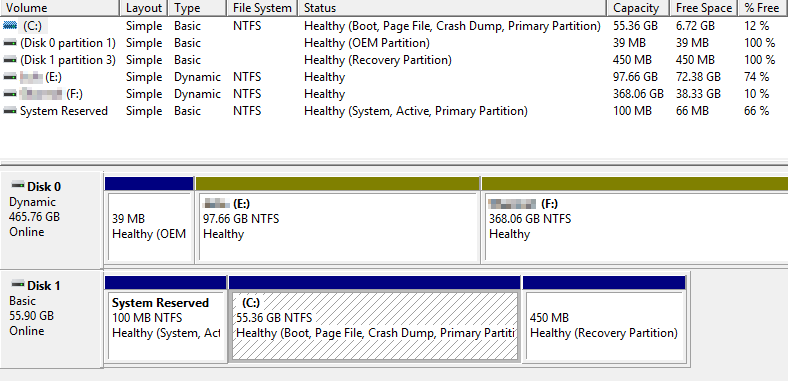The image size is (788, 381).
Task: Click the 12 % free cell
Action: click(757, 26)
